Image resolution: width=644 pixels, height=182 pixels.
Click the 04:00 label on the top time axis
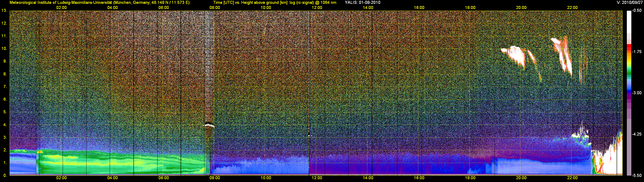112,7
